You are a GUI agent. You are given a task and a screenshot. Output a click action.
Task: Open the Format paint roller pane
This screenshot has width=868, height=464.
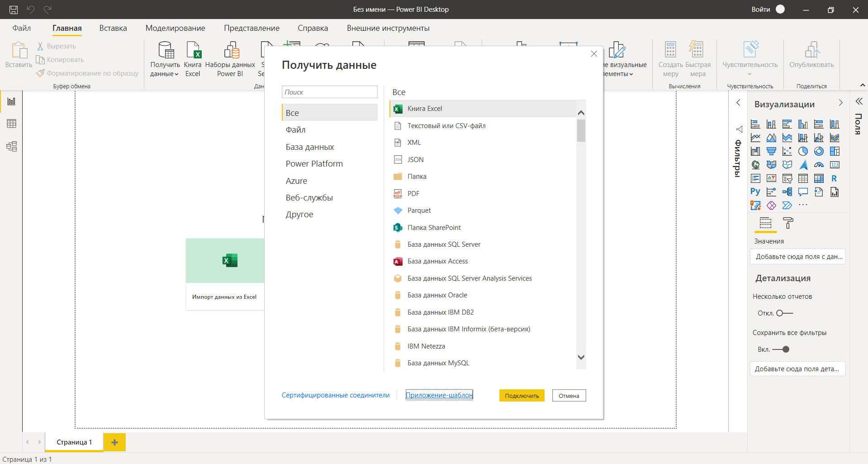[x=788, y=223]
